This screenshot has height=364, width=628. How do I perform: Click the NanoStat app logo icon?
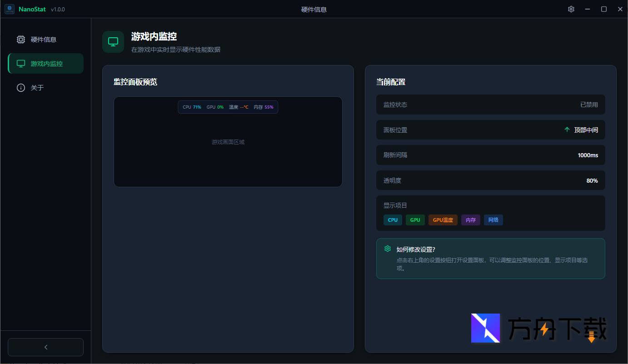(10, 9)
